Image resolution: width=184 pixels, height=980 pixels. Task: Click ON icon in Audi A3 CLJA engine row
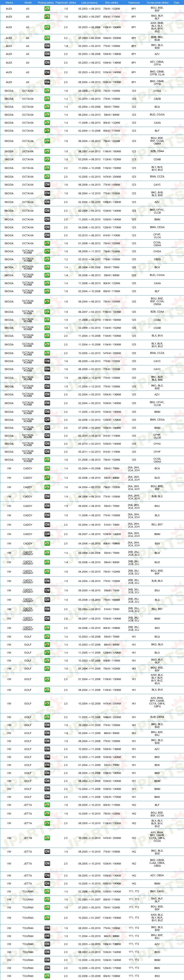coord(47,72)
